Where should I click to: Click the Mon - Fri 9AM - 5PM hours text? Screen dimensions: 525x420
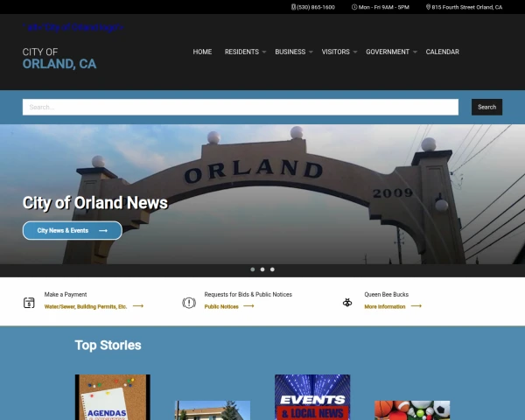[384, 7]
